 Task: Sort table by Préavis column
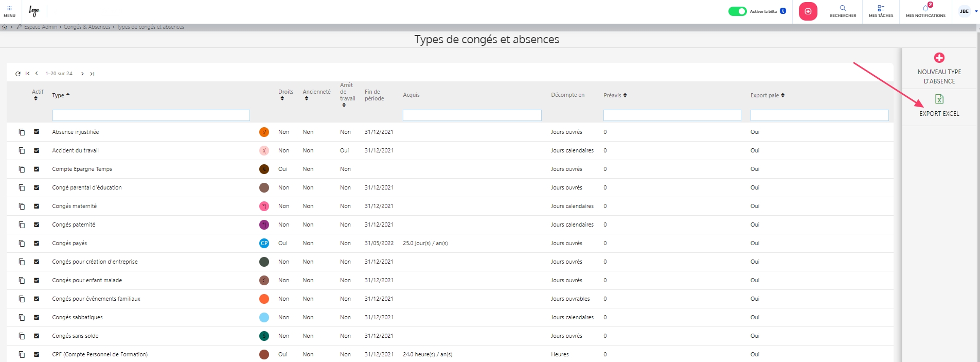[x=615, y=95]
